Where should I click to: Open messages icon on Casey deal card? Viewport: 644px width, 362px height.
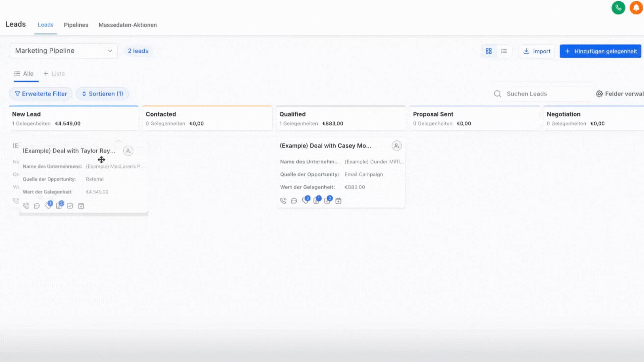click(294, 201)
